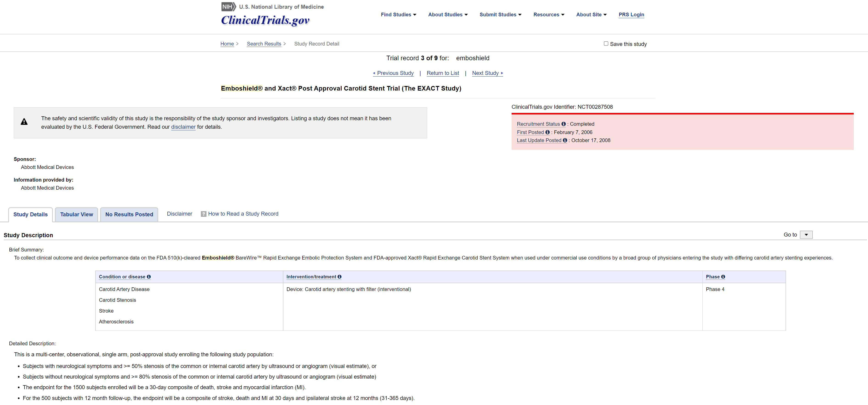
Task: Open the Go to section dropdown
Action: (806, 235)
